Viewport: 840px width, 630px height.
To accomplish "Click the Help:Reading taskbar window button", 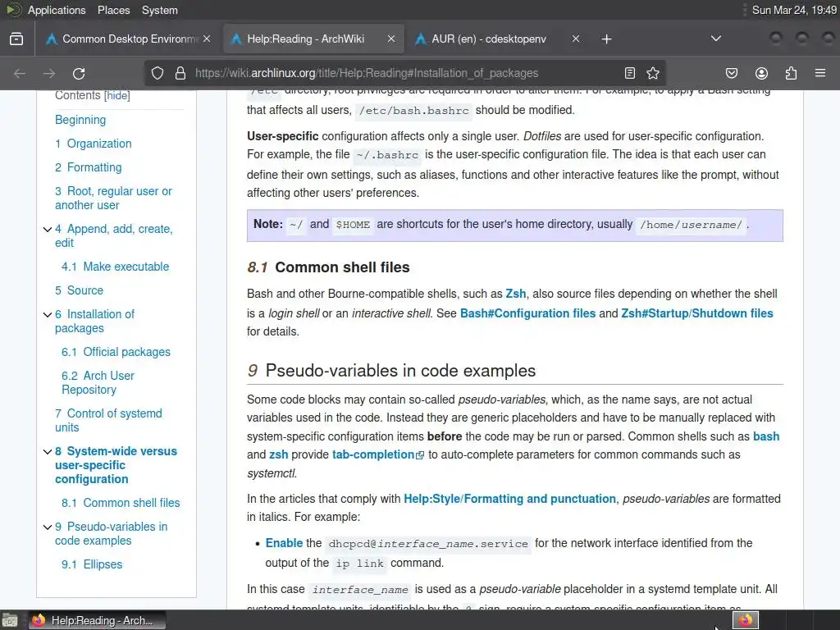I will pos(97,620).
